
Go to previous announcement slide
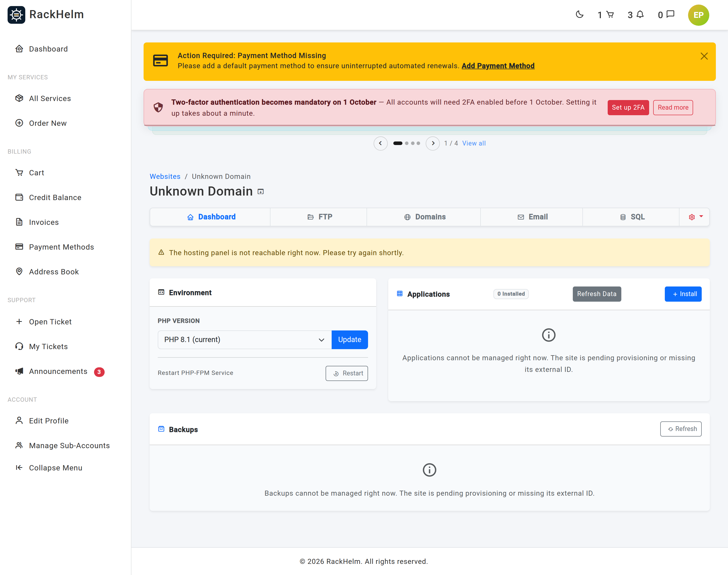pyautogui.click(x=380, y=143)
